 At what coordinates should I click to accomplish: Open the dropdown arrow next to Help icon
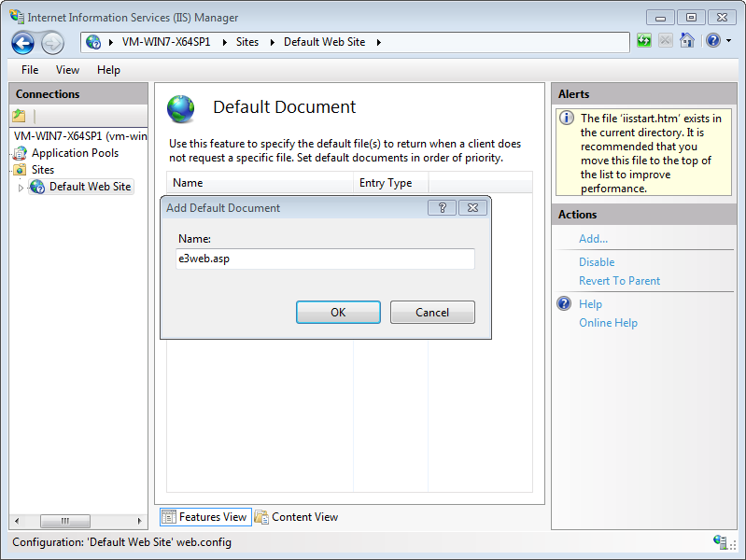pos(727,41)
